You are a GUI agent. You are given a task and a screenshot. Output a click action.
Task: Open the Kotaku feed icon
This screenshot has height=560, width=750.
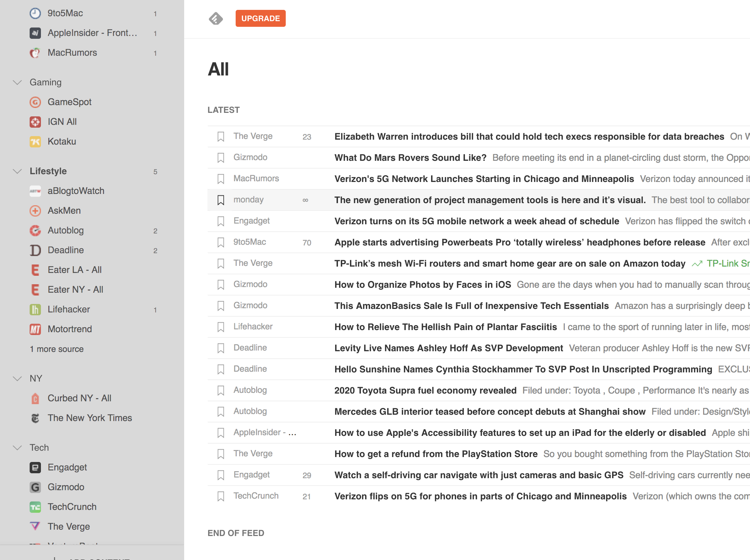pos(35,142)
